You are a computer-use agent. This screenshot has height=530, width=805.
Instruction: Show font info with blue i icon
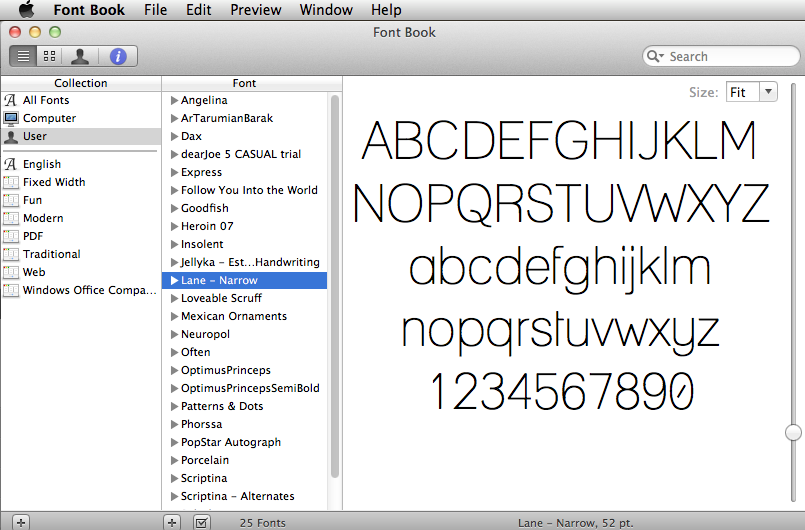[118, 56]
